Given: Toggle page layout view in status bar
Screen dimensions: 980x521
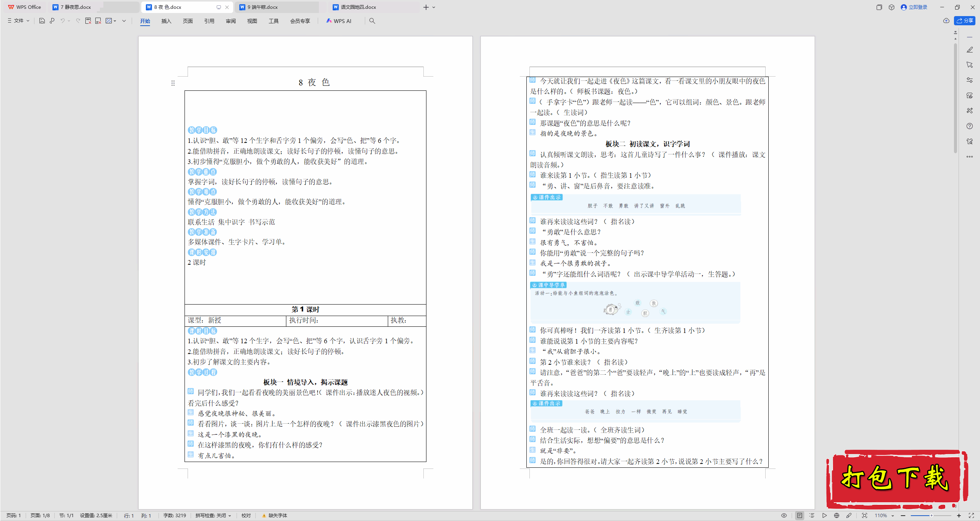Looking at the screenshot, I should click(800, 516).
